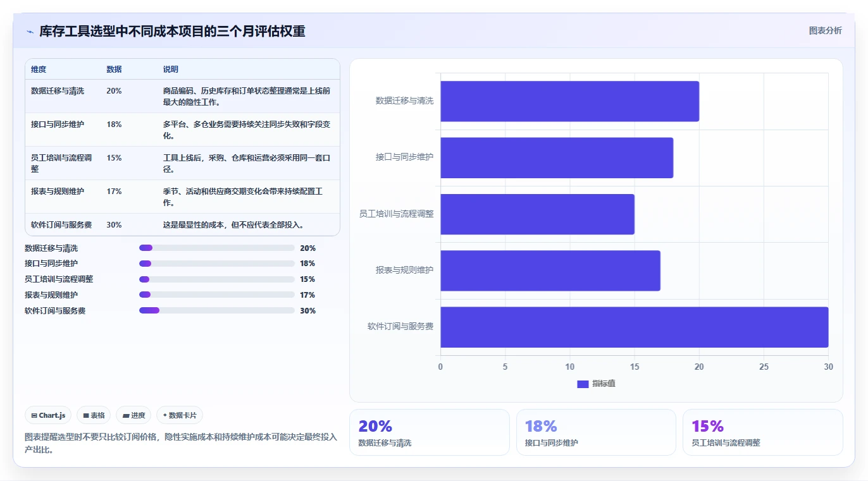Select the 表格 tag chip
Image resolution: width=868 pixels, height=481 pixels.
(94, 415)
